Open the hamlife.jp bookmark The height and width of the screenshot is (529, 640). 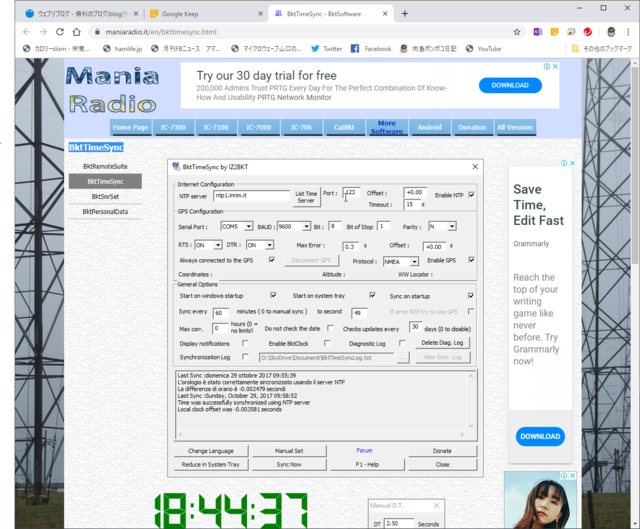122,49
